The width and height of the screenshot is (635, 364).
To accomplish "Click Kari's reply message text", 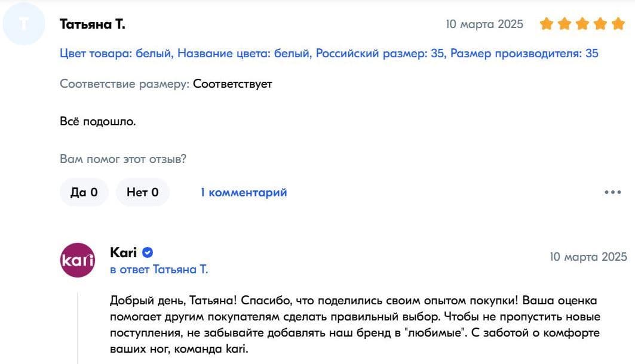I will pyautogui.click(x=355, y=324).
